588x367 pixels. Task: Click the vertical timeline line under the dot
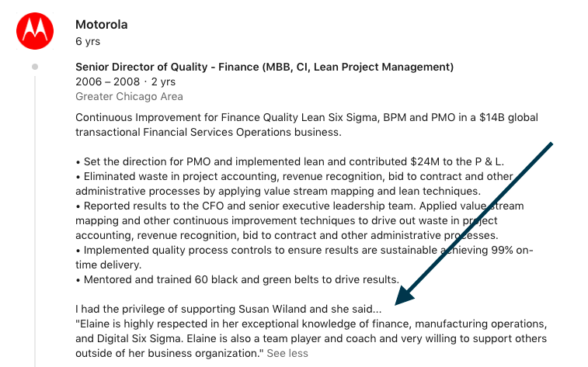pyautogui.click(x=35, y=221)
